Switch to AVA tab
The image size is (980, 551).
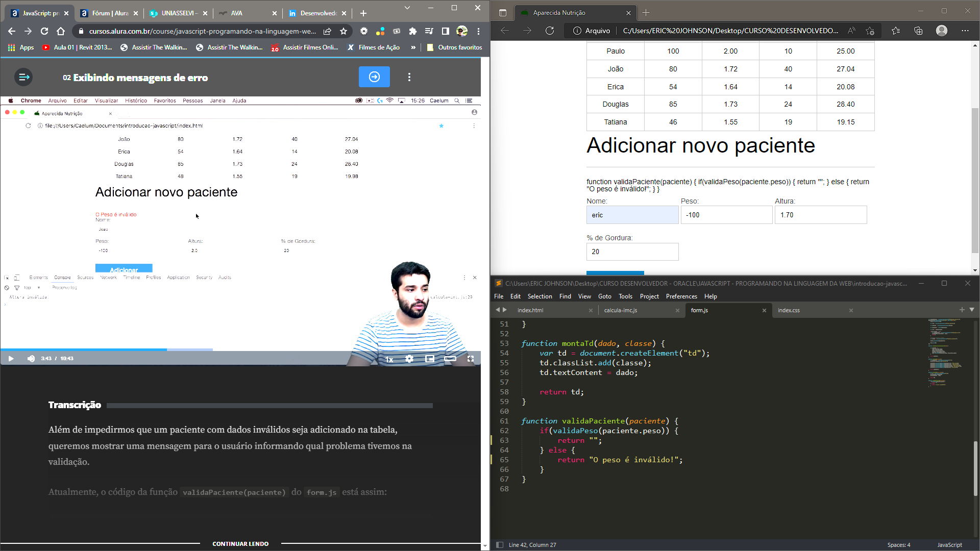pyautogui.click(x=248, y=13)
